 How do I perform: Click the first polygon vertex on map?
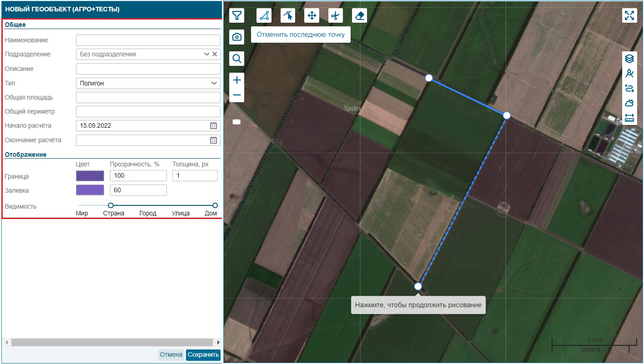(428, 78)
